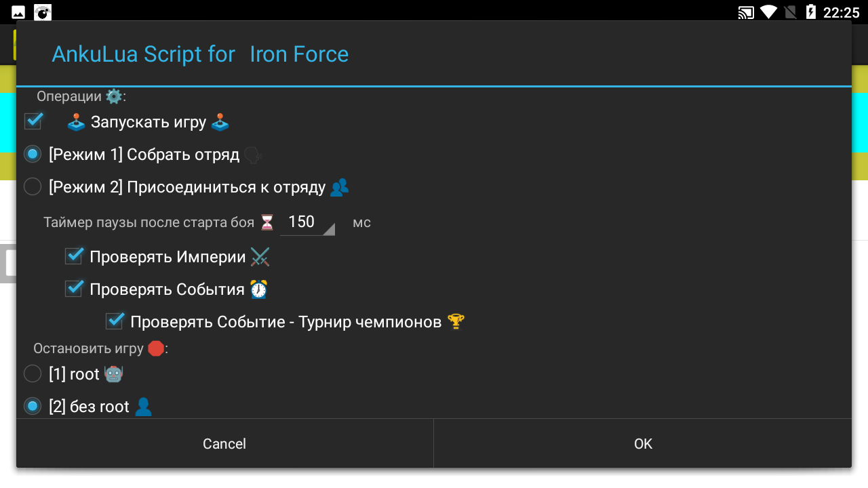This screenshot has width=868, height=488.
Task: Click the cast icon in status bar
Action: (746, 12)
